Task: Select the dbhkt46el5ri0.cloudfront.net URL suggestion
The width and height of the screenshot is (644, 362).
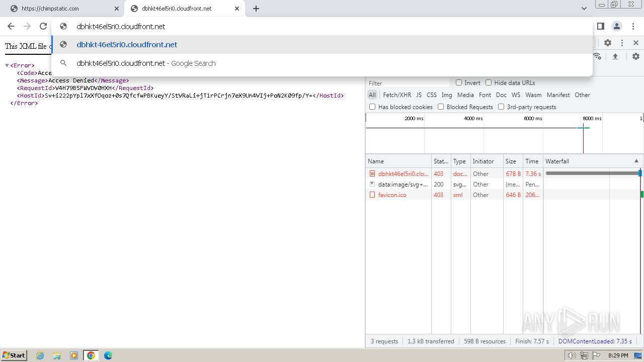Action: tap(322, 45)
